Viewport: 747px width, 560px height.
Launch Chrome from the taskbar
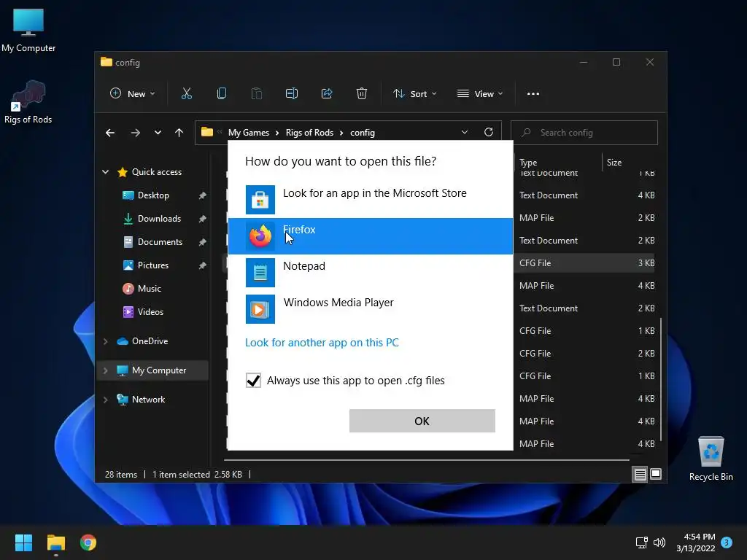[88, 542]
